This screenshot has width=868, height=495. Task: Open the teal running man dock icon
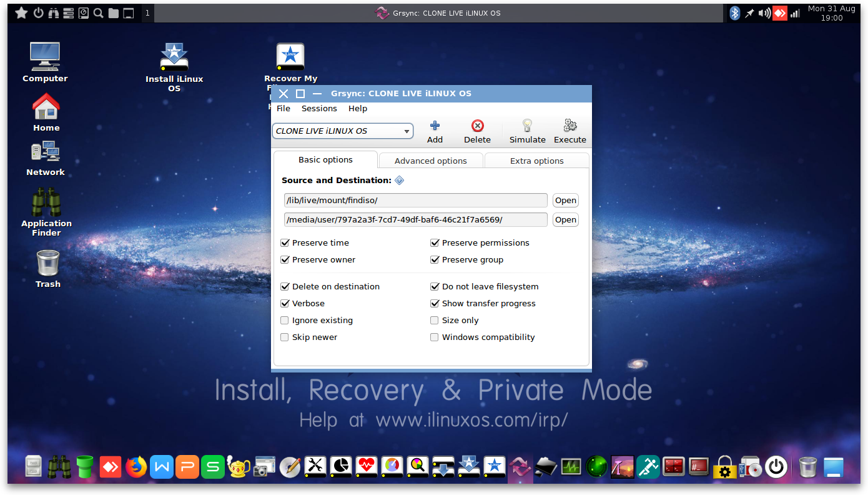click(x=648, y=467)
